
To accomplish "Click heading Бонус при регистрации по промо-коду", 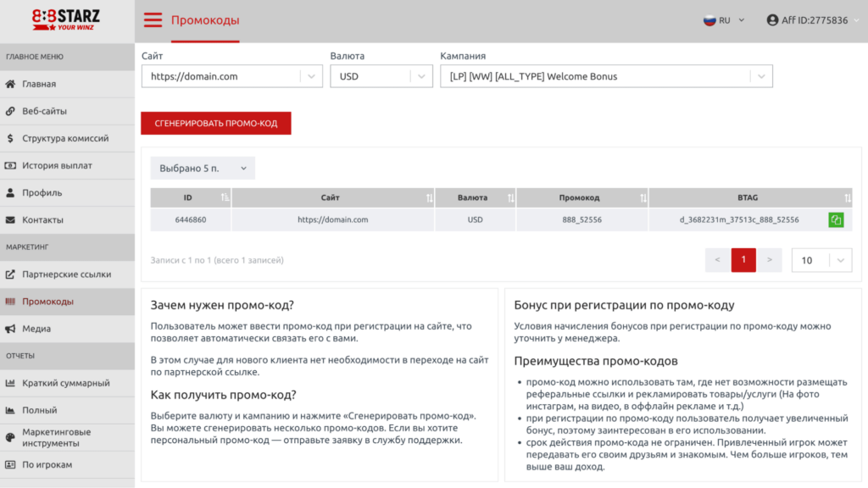I will [x=624, y=305].
